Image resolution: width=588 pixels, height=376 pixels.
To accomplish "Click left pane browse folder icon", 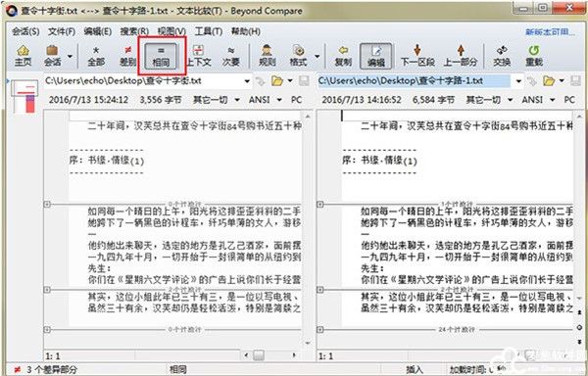I will point(276,81).
